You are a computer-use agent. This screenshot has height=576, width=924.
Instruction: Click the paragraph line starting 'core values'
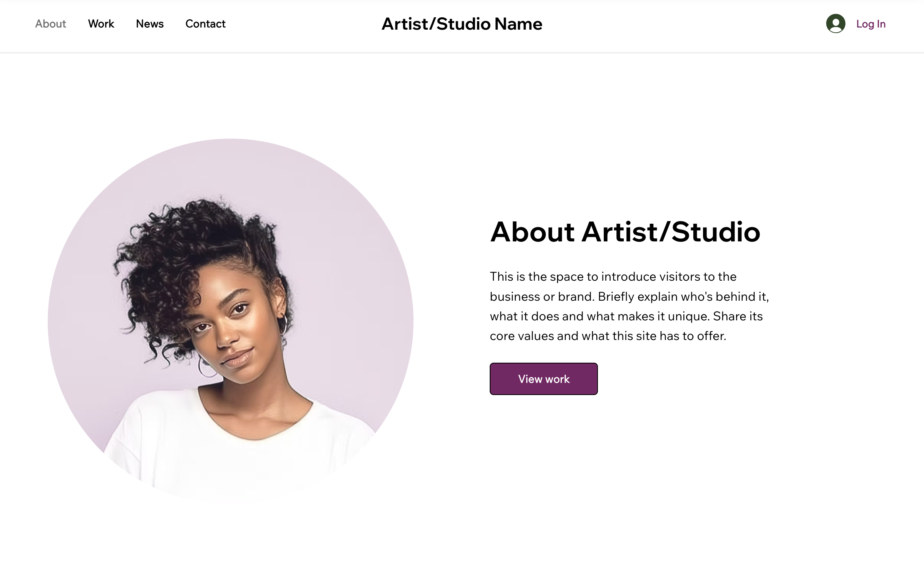point(608,336)
